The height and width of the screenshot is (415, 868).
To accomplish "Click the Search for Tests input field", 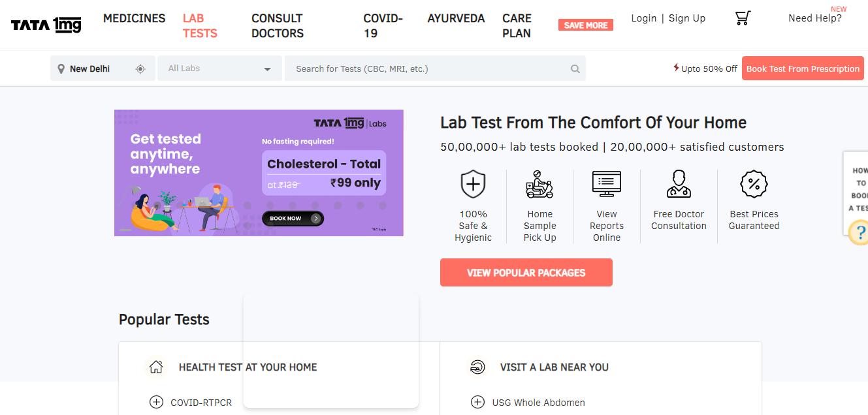I will point(428,69).
